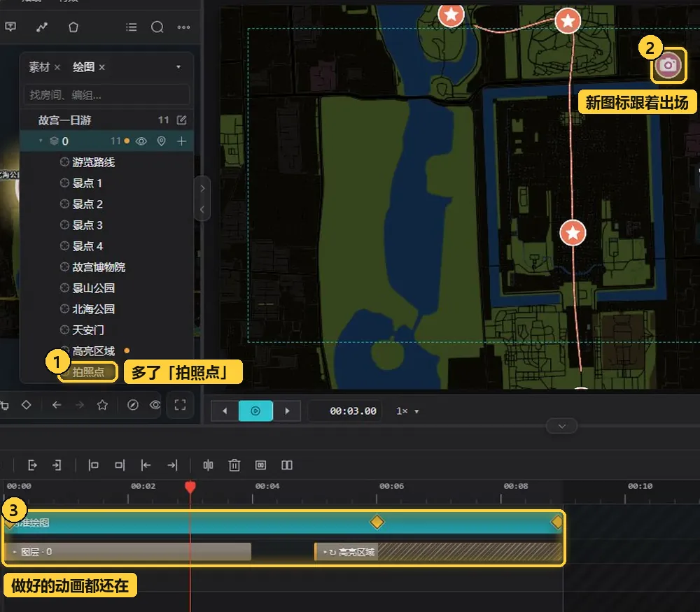
Task: Select the 景山公园 tree item
Action: 93,287
